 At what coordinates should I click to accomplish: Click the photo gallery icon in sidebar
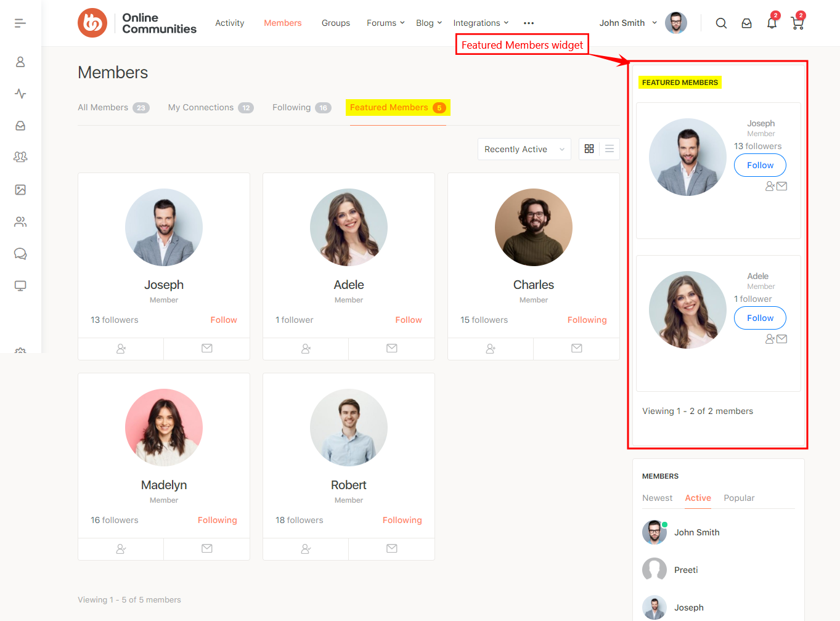[x=20, y=190]
